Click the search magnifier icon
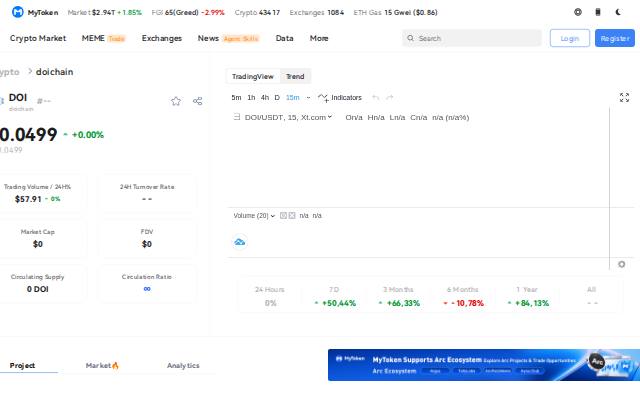The image size is (640, 400). [x=410, y=38]
